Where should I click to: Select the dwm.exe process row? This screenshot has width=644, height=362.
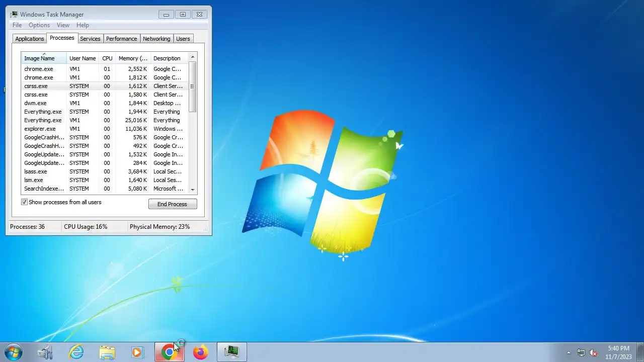[105, 103]
